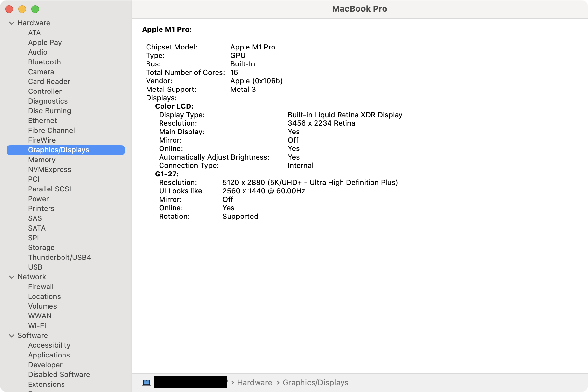The image size is (588, 392).
Task: Select Bluetooth in the sidebar
Action: point(44,62)
